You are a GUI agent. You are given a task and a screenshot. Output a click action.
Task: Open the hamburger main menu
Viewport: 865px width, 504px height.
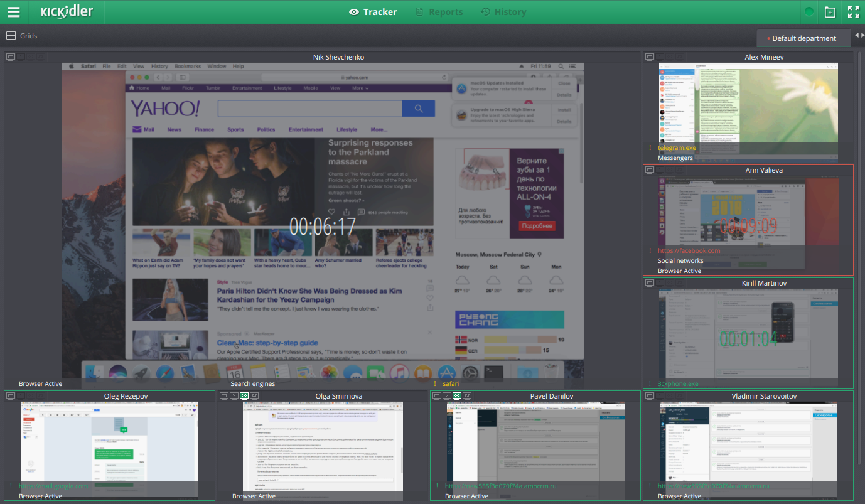pyautogui.click(x=13, y=12)
